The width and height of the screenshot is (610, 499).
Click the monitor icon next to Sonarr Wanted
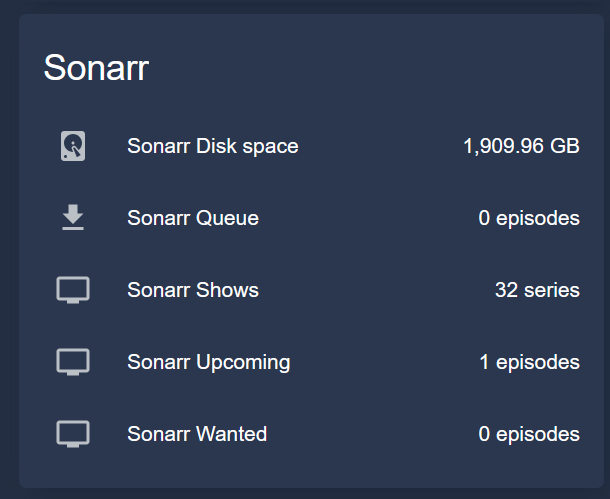point(73,434)
